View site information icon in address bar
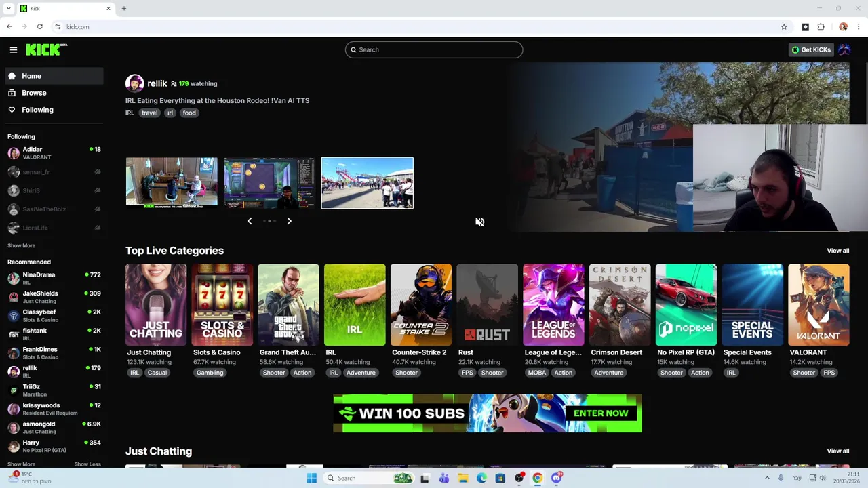The width and height of the screenshot is (868, 488). point(58,27)
